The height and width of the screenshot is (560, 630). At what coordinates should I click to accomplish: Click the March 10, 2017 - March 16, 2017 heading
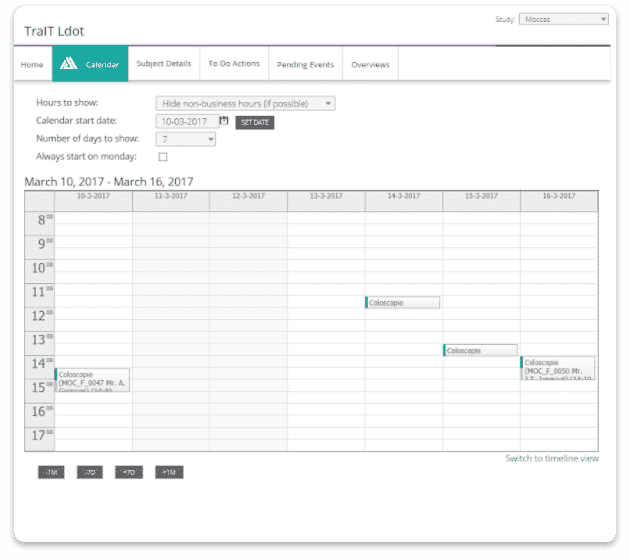point(109,182)
